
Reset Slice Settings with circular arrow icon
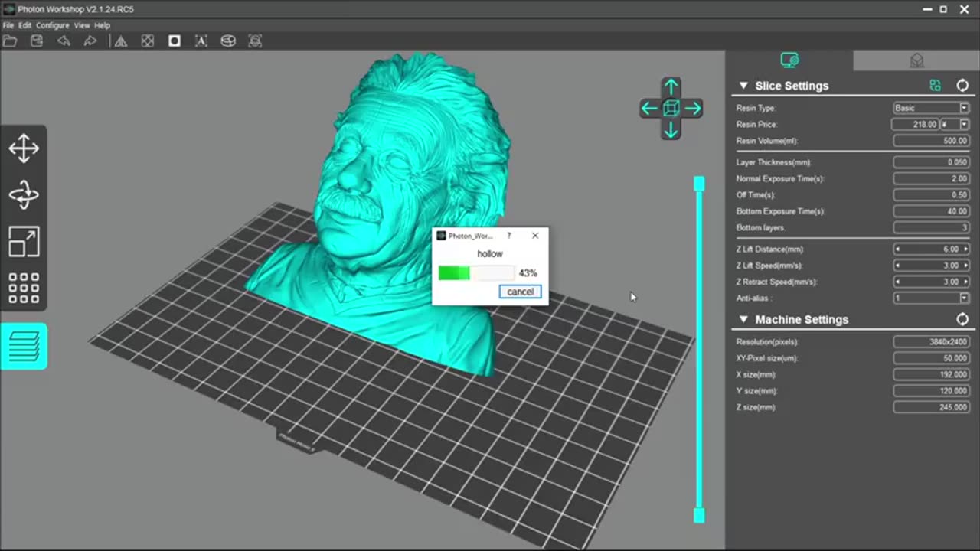(962, 86)
